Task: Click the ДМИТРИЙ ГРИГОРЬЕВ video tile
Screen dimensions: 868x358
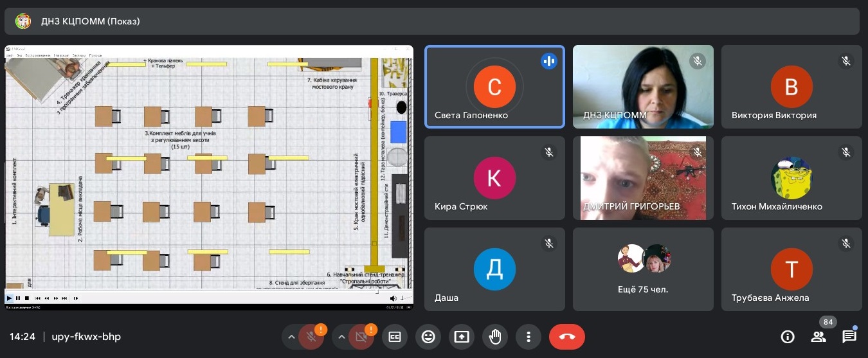Action: point(643,178)
